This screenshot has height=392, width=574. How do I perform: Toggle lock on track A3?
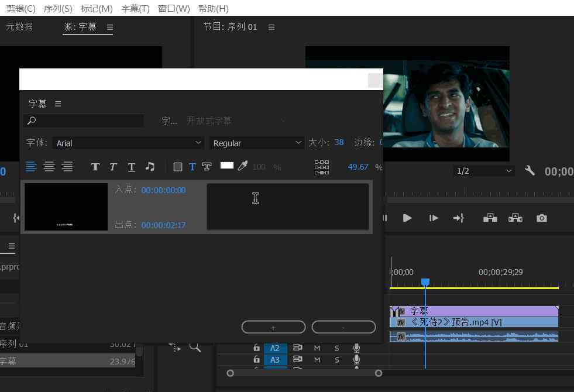tap(257, 359)
